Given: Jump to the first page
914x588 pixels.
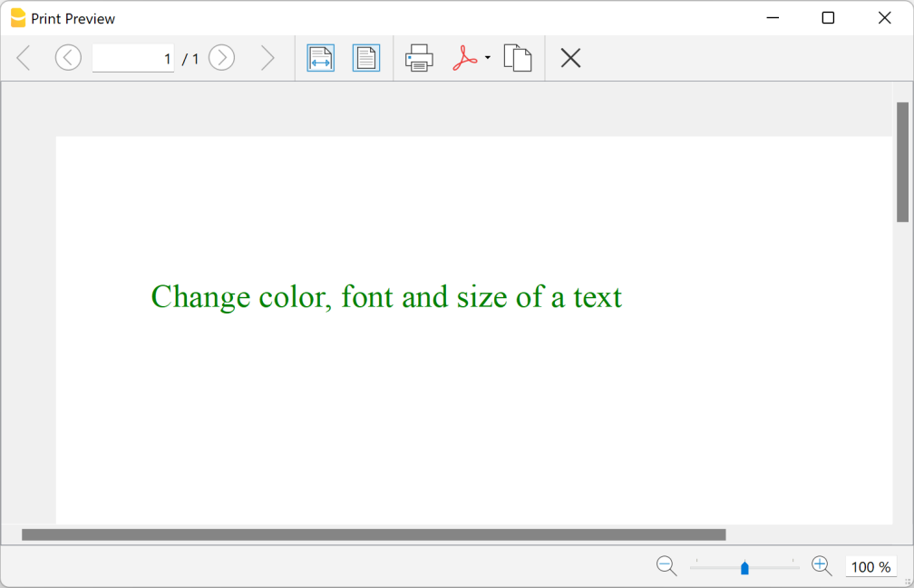Looking at the screenshot, I should point(23,57).
